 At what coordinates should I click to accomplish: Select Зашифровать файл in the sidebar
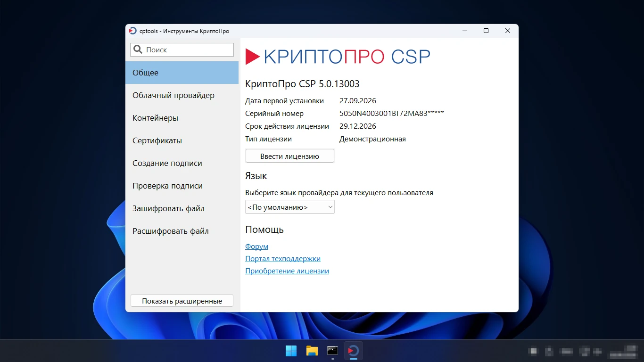(x=182, y=208)
